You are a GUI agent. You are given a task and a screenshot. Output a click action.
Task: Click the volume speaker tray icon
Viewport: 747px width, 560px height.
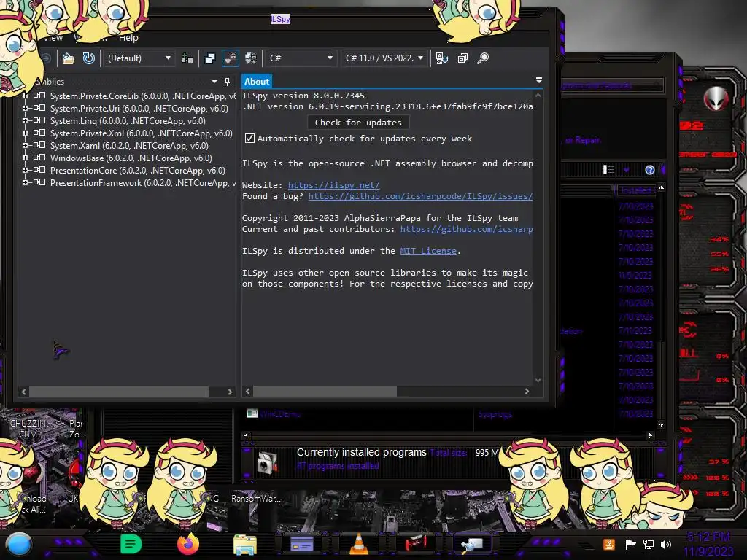(666, 544)
